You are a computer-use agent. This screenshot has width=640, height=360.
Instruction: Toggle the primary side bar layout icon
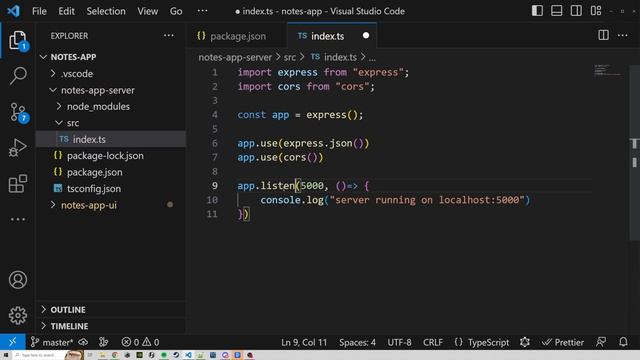[x=537, y=11]
